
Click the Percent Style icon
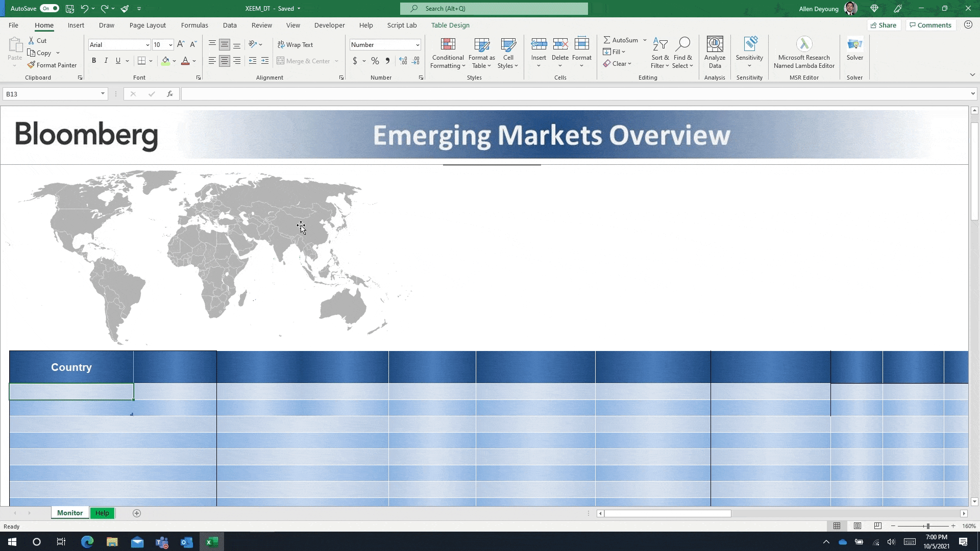tap(375, 61)
